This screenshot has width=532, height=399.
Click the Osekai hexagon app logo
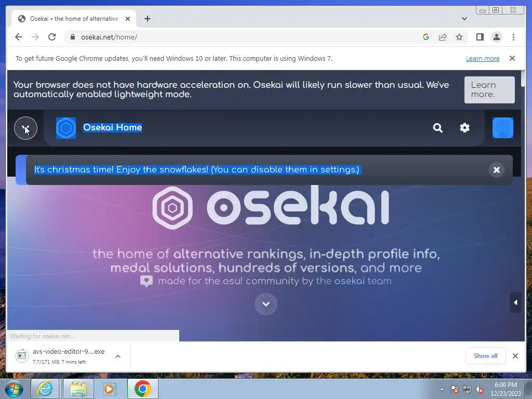point(66,128)
